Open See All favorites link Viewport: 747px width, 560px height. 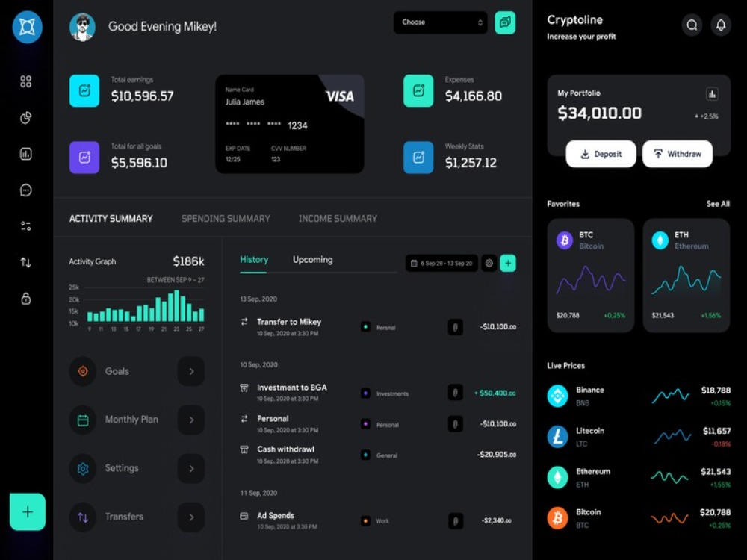pyautogui.click(x=718, y=203)
